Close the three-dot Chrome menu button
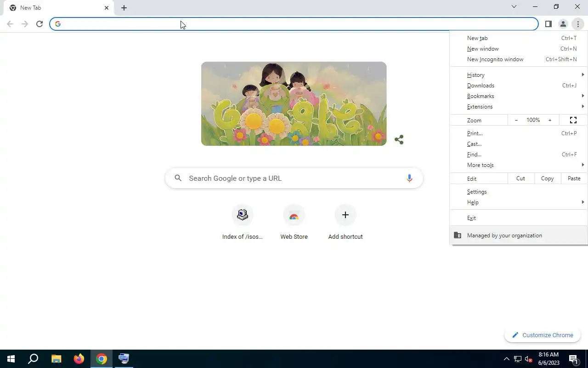The height and width of the screenshot is (368, 588). coord(578,24)
